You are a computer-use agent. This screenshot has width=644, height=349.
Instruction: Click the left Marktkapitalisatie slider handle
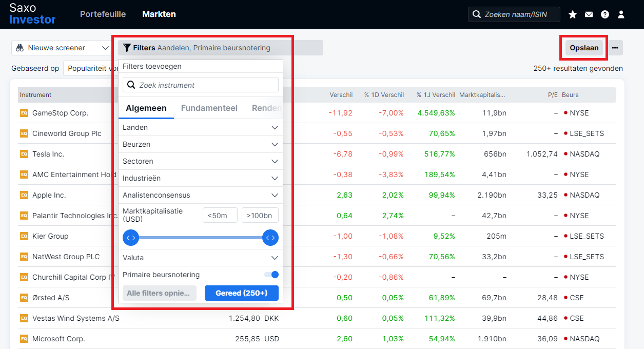[x=131, y=238]
